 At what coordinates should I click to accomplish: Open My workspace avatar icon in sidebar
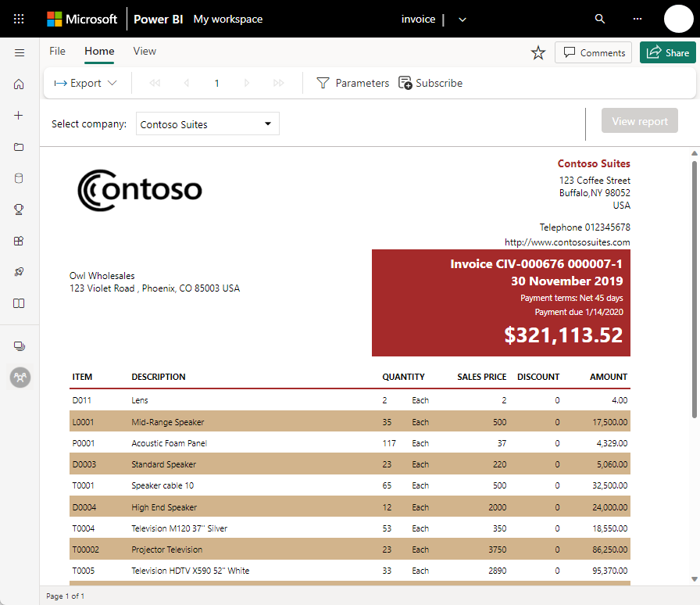[20, 378]
